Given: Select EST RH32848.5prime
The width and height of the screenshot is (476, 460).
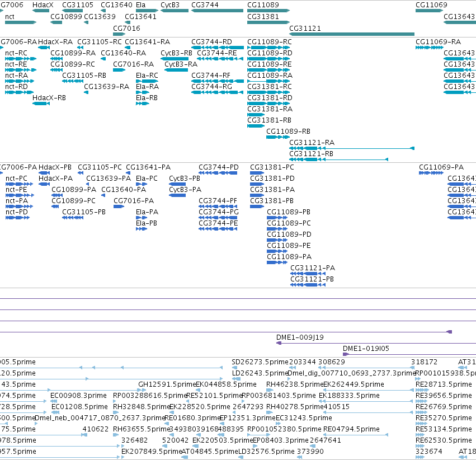Looking at the screenshot, I should (x=142, y=407).
